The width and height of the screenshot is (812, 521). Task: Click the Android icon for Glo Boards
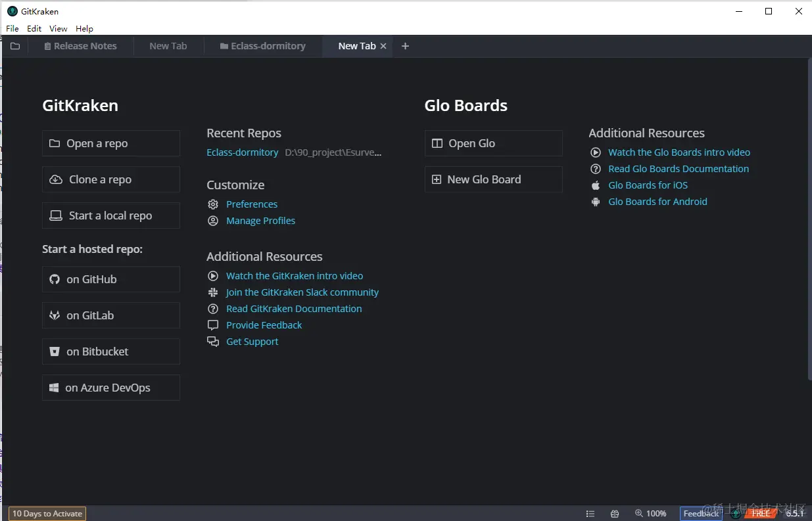tap(596, 202)
